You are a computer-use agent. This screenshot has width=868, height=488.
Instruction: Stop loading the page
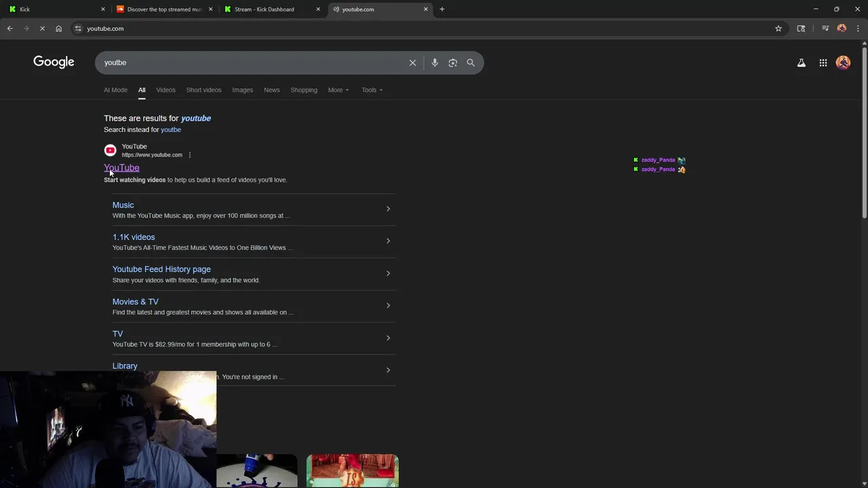pos(42,28)
